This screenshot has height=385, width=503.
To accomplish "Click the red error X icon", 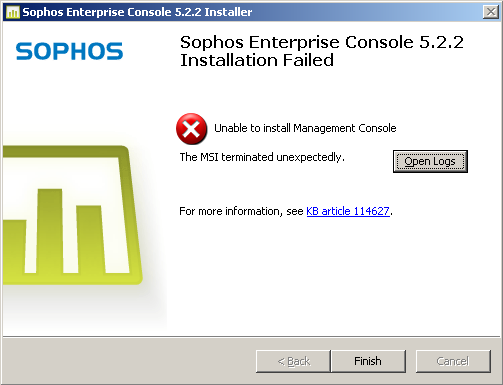I will pos(192,129).
